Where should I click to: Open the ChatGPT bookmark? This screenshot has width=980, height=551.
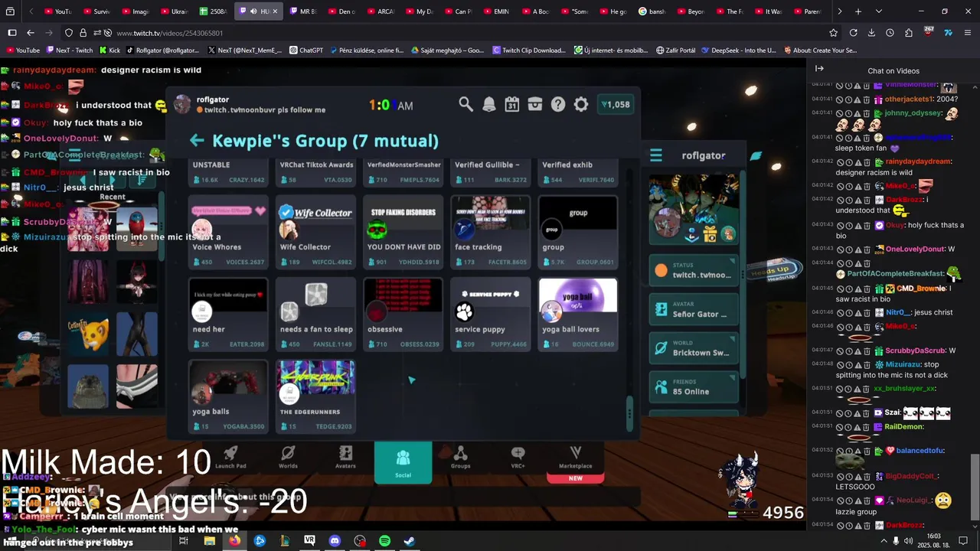[306, 51]
